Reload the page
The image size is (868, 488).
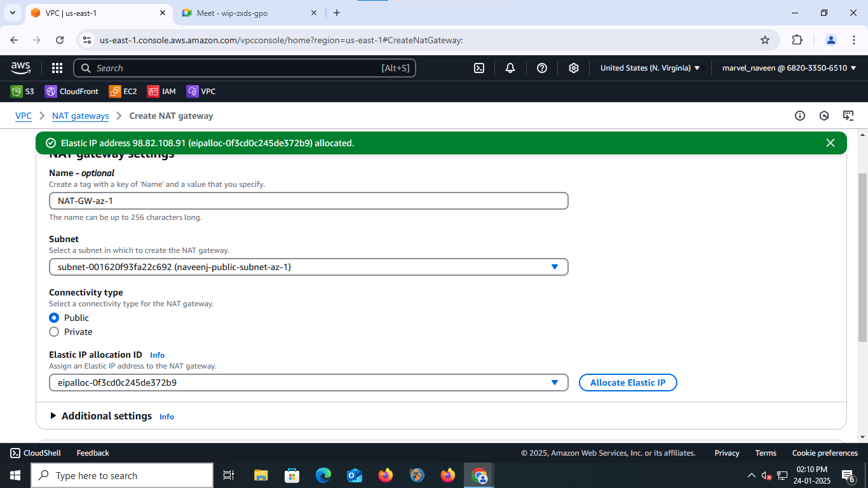coord(60,40)
